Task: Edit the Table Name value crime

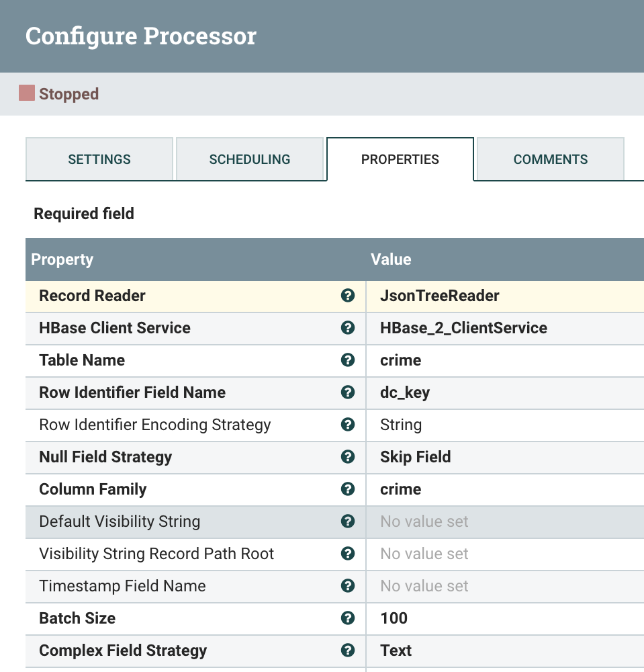Action: pos(401,360)
